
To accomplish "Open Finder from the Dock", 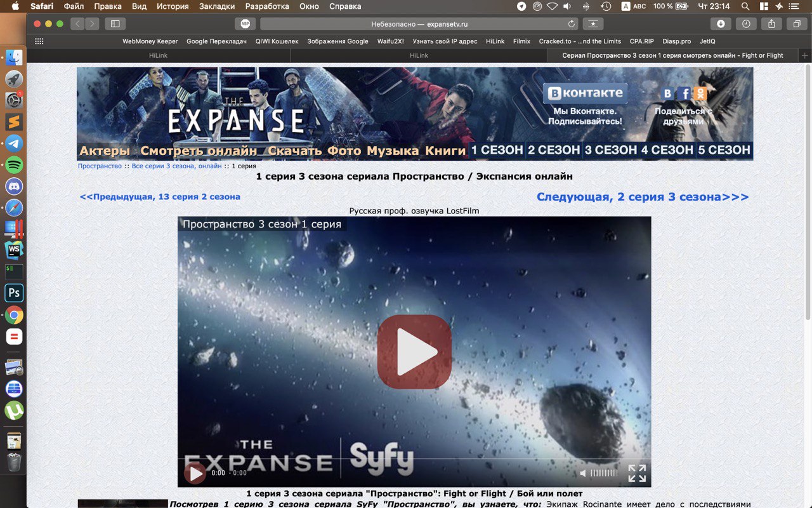I will (x=14, y=58).
